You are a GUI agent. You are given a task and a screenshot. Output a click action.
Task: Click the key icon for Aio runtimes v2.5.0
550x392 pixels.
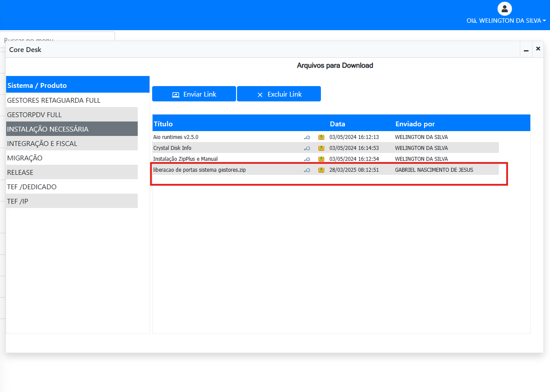coord(307,137)
